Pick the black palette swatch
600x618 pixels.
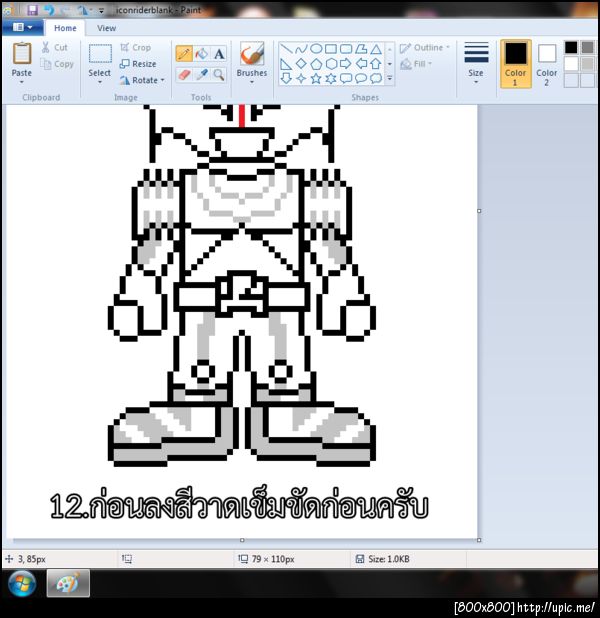[571, 47]
